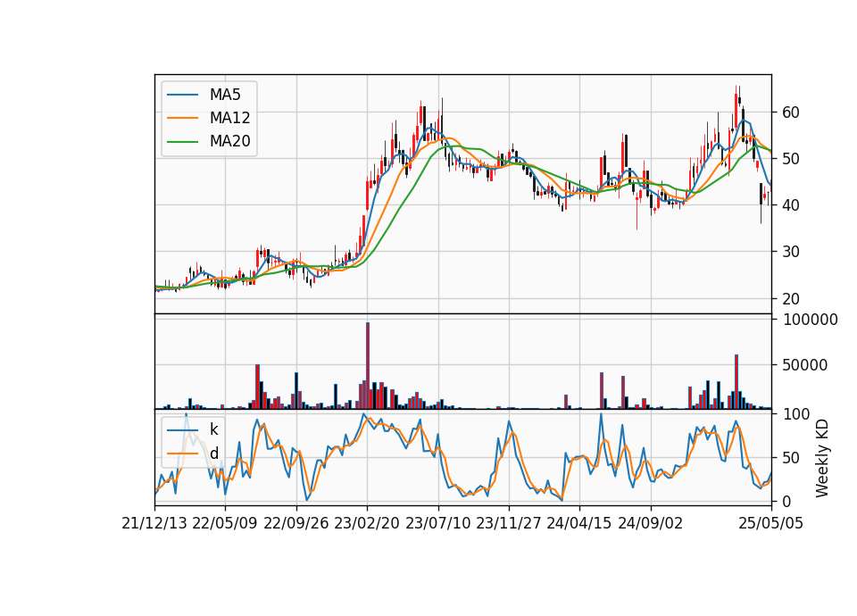The height and width of the screenshot is (616, 857).
Task: Click the d legend label in the KD panel
Action: pyautogui.click(x=213, y=454)
